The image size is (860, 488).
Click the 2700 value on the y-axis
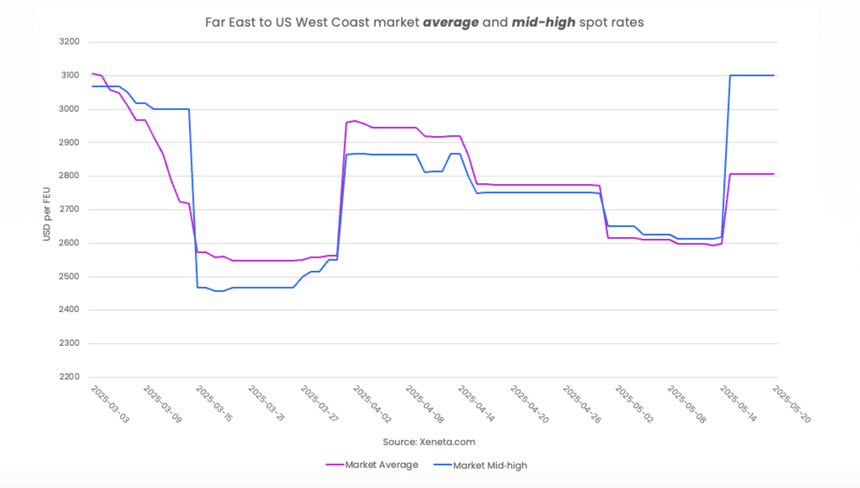(70, 209)
